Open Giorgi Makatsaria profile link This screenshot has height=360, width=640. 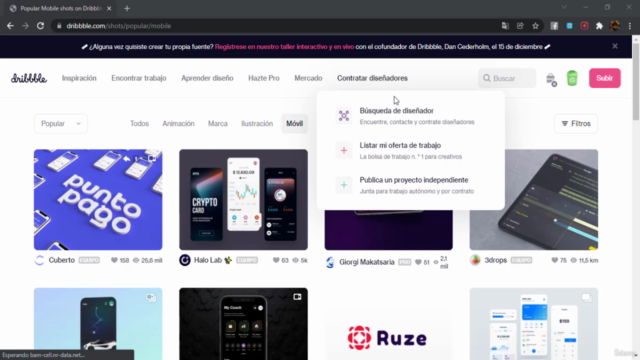point(367,262)
